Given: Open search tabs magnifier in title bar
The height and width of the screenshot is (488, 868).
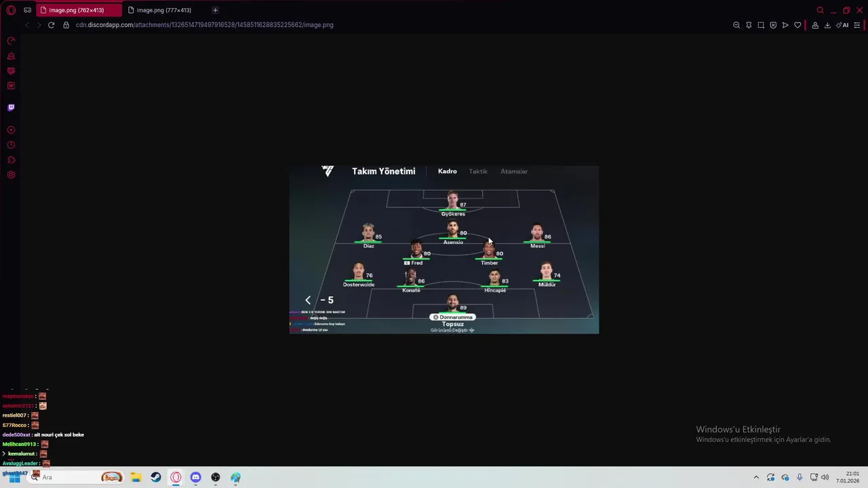Looking at the screenshot, I should tap(820, 10).
